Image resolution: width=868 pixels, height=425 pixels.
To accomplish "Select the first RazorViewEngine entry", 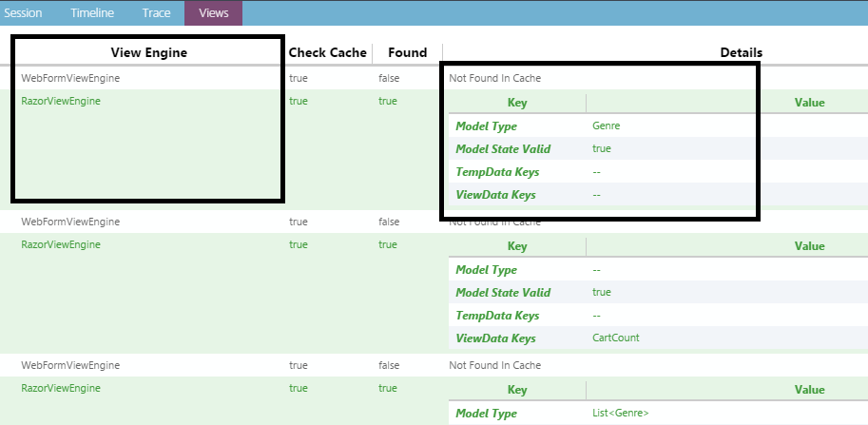I will click(x=61, y=101).
